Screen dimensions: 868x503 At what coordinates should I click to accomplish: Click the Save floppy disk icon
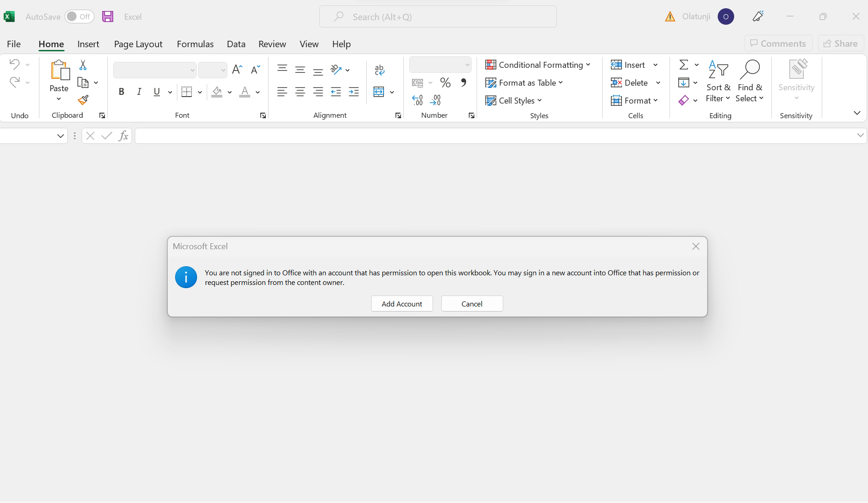[x=108, y=17]
